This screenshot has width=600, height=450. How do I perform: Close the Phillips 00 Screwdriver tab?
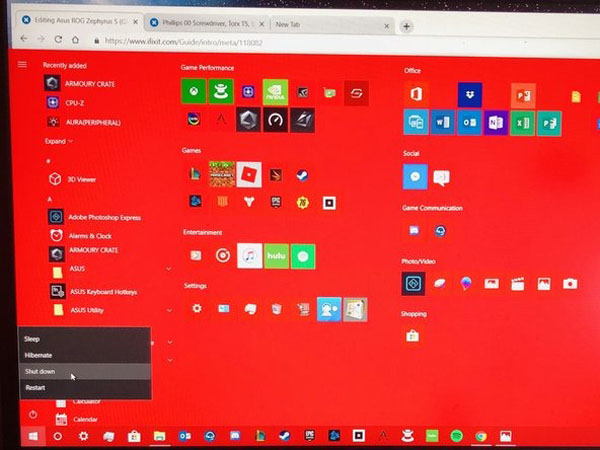tap(262, 24)
